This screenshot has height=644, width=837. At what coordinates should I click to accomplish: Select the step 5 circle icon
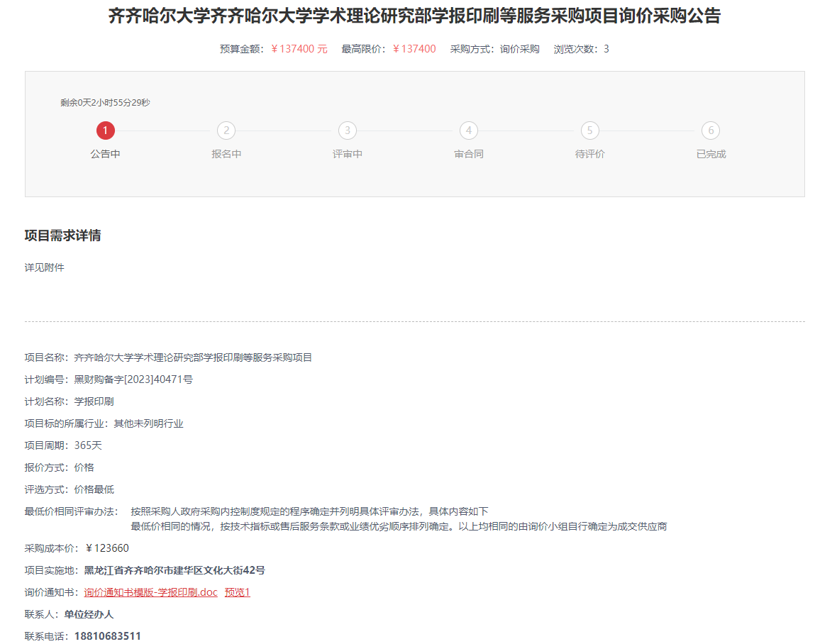pos(589,131)
